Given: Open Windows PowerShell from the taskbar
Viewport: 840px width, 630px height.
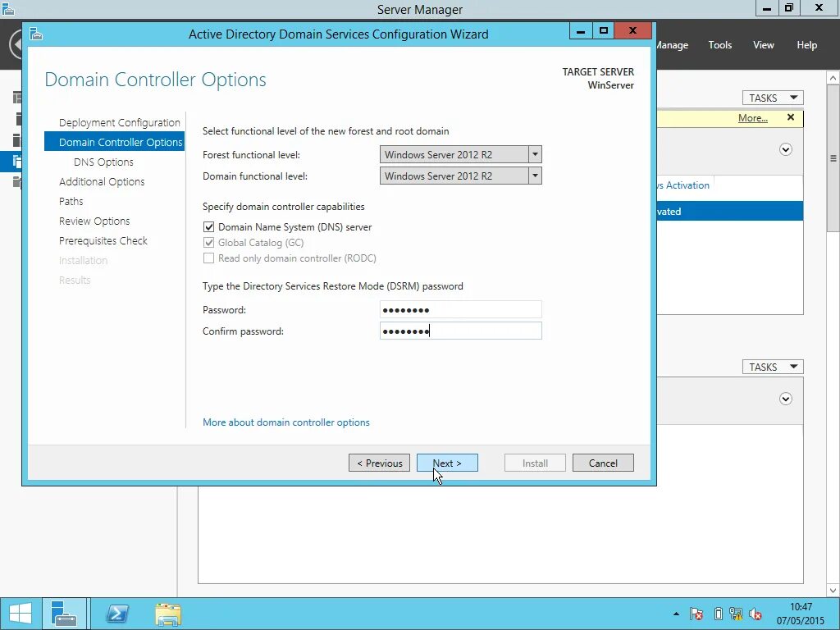Looking at the screenshot, I should pos(116,613).
